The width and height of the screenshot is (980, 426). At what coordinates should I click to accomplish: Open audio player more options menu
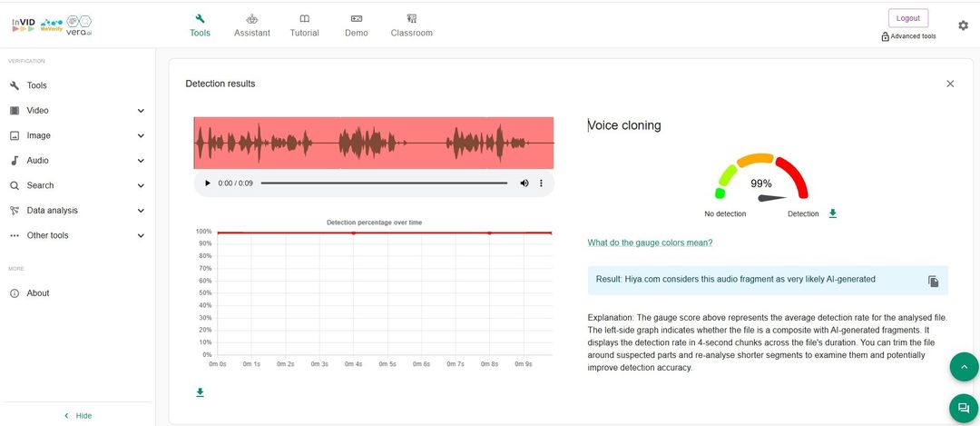pyautogui.click(x=541, y=183)
